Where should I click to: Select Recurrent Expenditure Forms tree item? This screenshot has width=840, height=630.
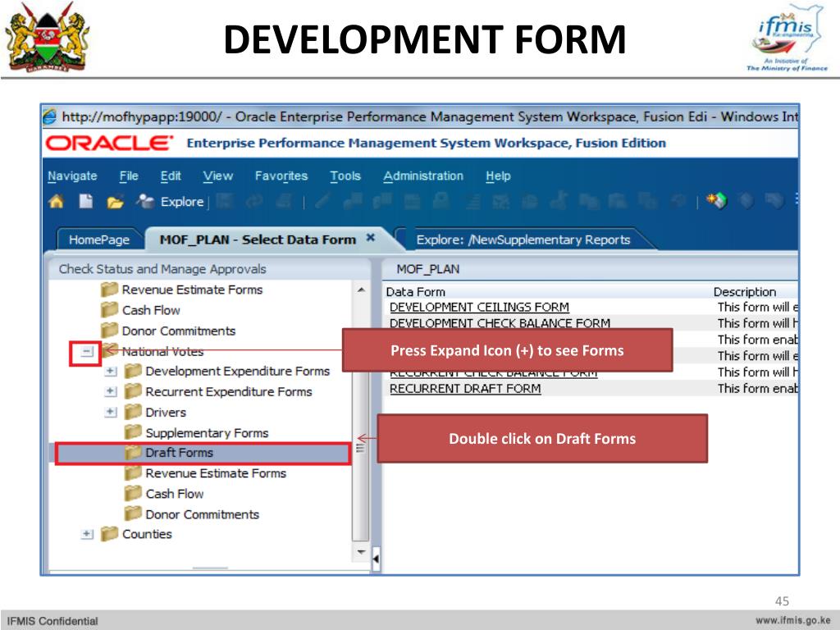[229, 391]
